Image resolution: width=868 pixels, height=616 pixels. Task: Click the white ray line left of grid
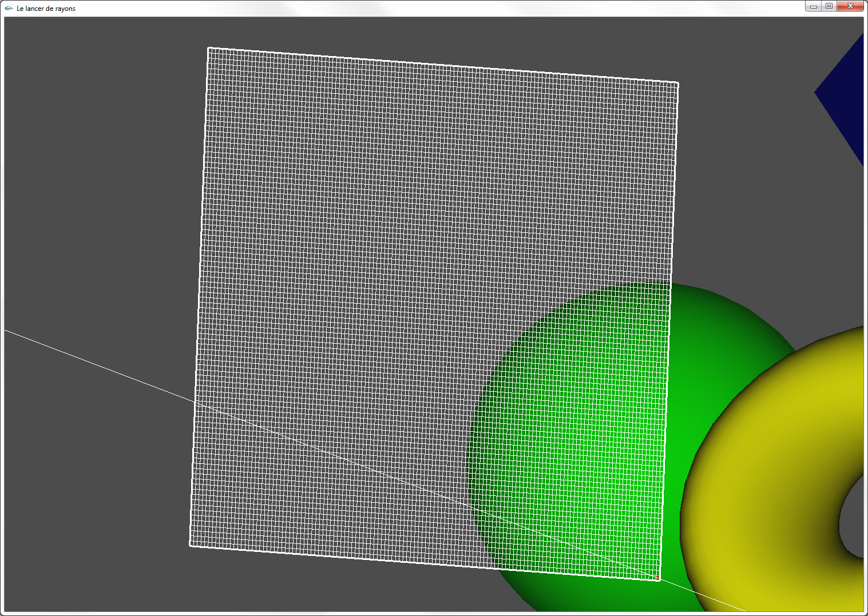[97, 365]
